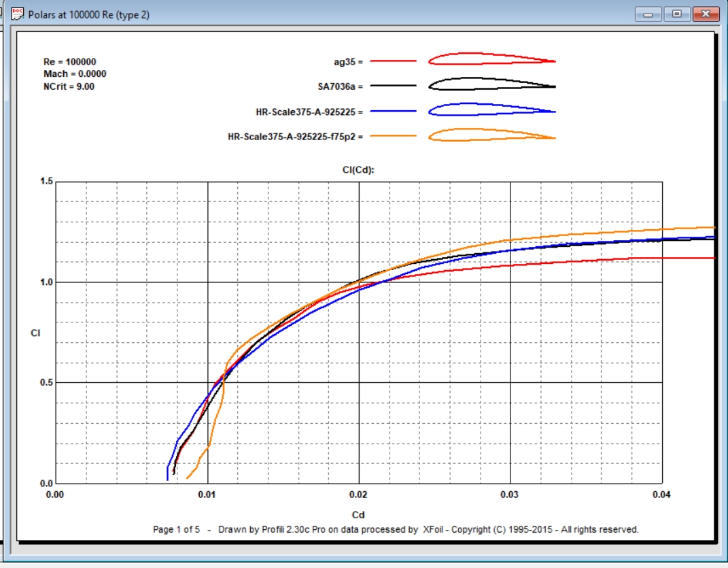Click the orange f75p2 legend line
Viewport: 728px width, 568px height.
(x=393, y=137)
